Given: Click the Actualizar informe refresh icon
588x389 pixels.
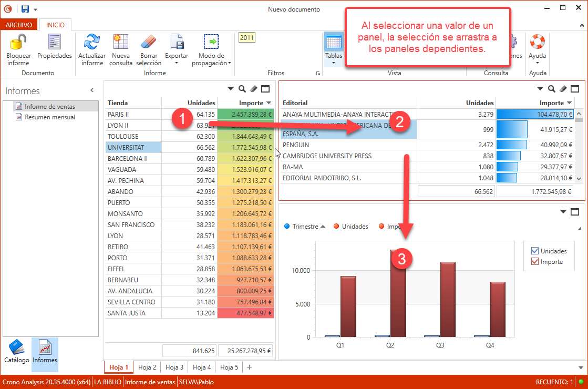Looking at the screenshot, I should click(x=92, y=42).
